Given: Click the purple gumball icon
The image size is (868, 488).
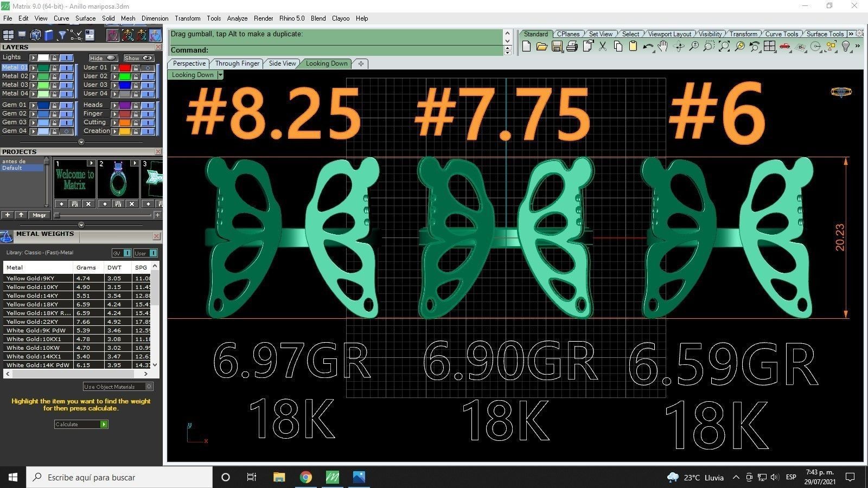Looking at the screenshot, I should 113,35.
